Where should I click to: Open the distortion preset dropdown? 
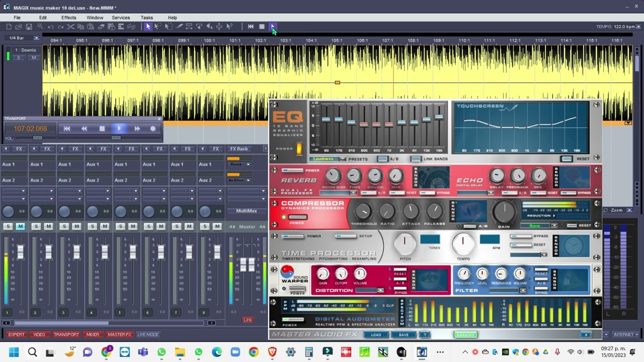tap(380, 291)
